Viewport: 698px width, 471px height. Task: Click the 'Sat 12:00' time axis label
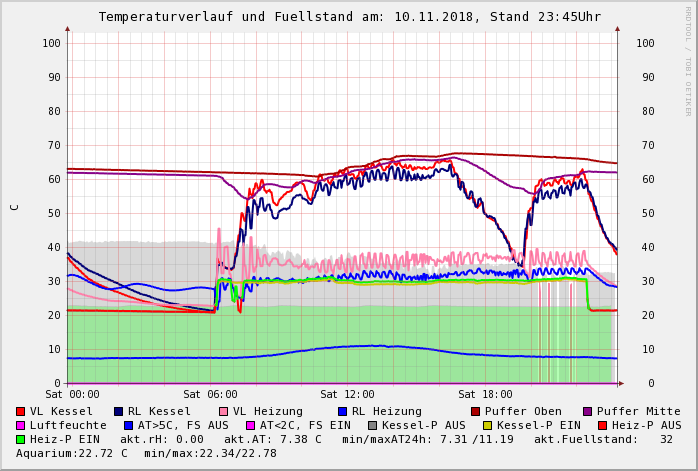347,395
